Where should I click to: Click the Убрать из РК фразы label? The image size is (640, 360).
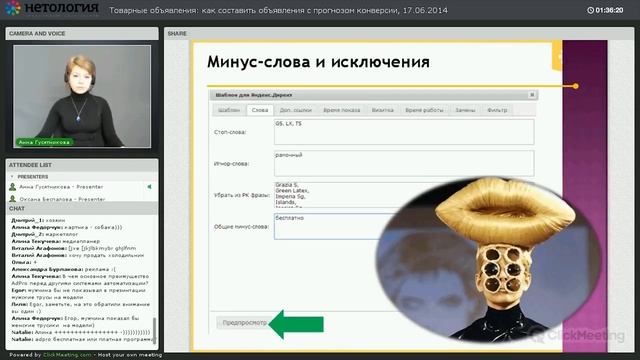(x=242, y=195)
